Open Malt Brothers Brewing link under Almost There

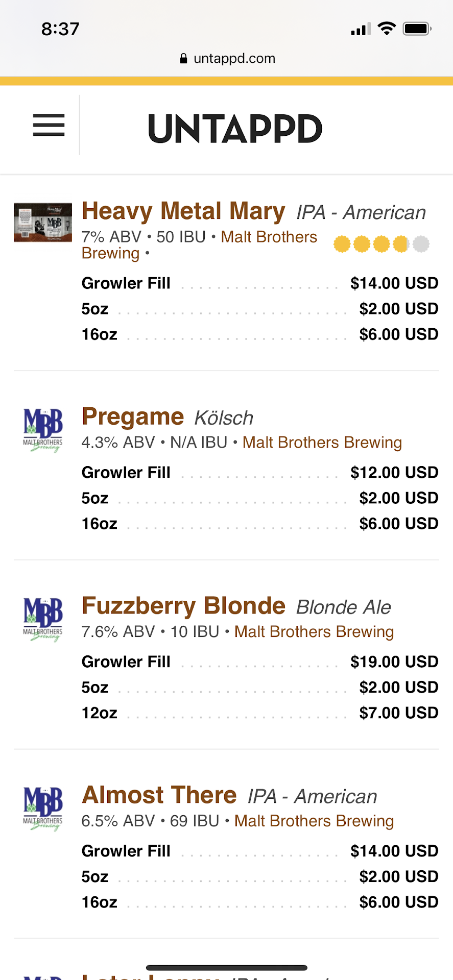click(x=314, y=821)
